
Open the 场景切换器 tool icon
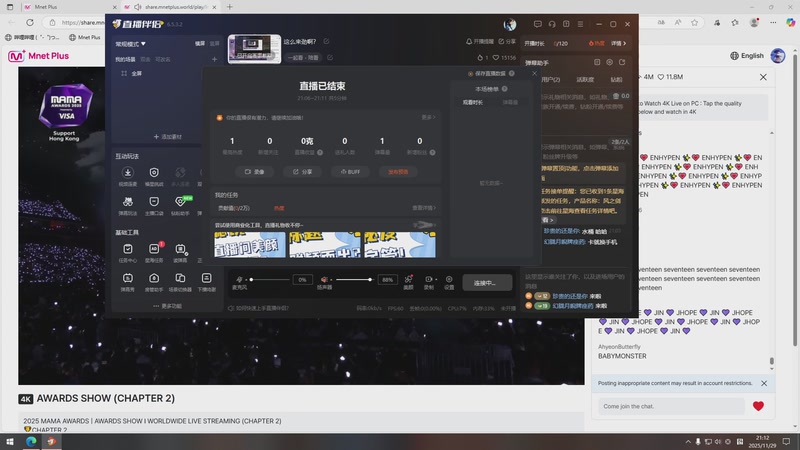180,278
